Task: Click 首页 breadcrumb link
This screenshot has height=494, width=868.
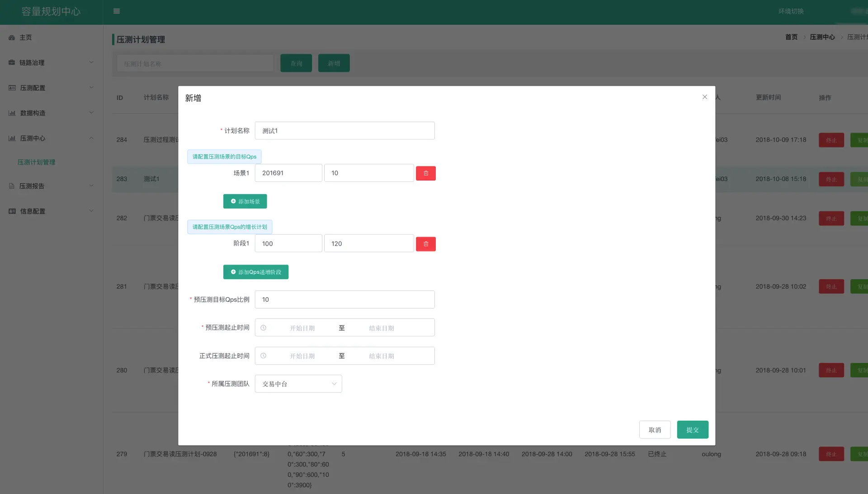Action: pos(791,37)
